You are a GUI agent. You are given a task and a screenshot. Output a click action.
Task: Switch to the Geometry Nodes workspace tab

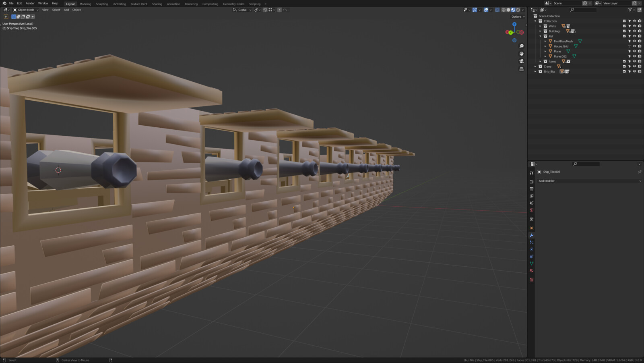(234, 4)
